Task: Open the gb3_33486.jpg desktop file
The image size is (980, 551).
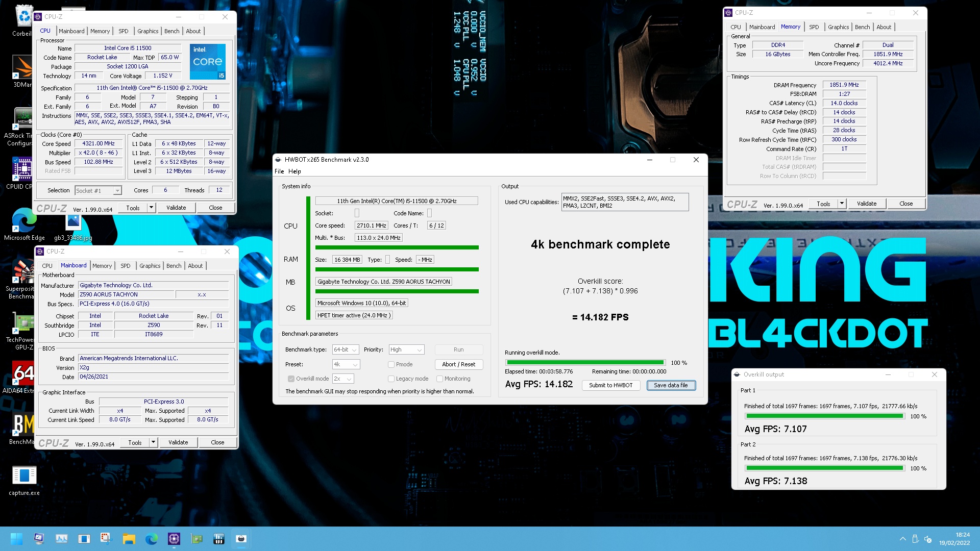Action: 73,227
